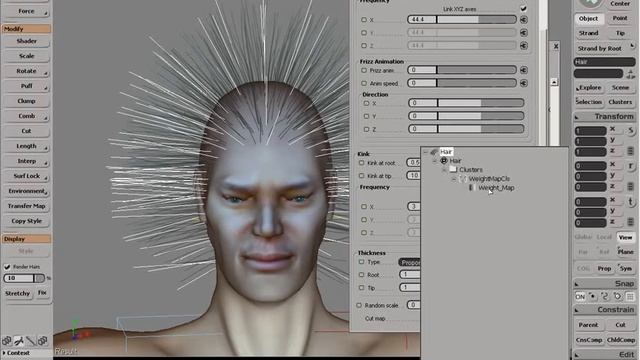Close the panel with the X button

556,47
